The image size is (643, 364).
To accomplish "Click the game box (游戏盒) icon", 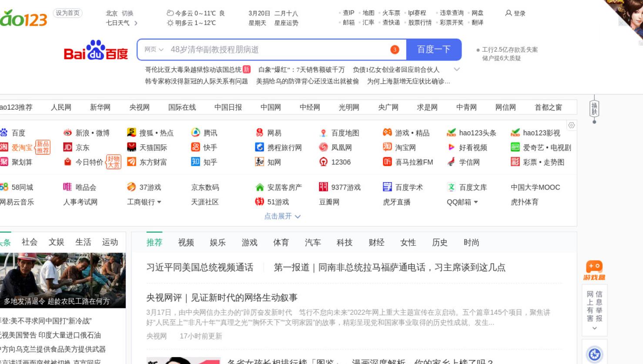I will pos(594,270).
